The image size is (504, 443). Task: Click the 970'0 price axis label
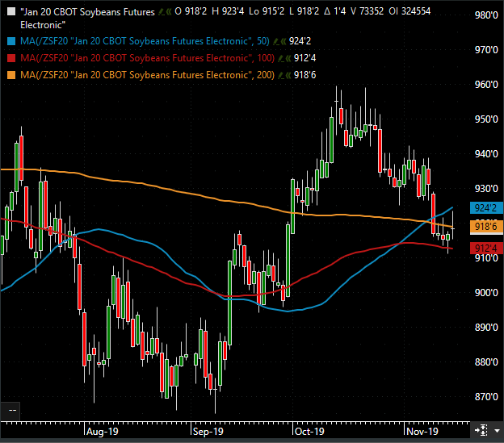(486, 50)
